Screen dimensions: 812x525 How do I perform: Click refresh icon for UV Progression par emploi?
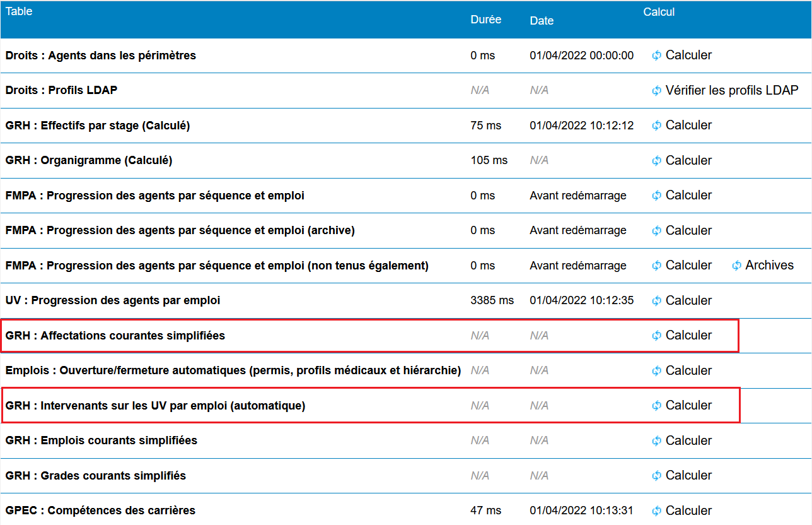point(656,301)
